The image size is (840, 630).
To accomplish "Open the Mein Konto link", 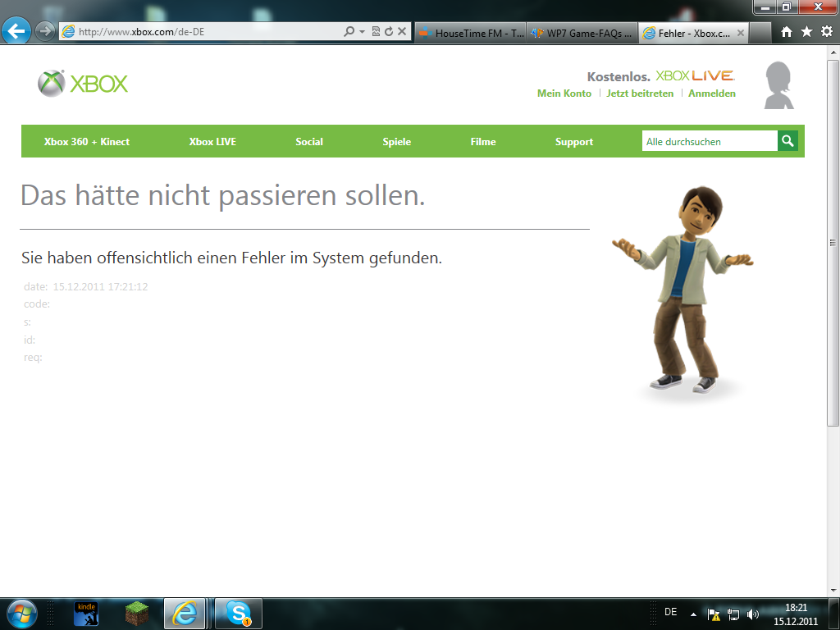I will (564, 94).
